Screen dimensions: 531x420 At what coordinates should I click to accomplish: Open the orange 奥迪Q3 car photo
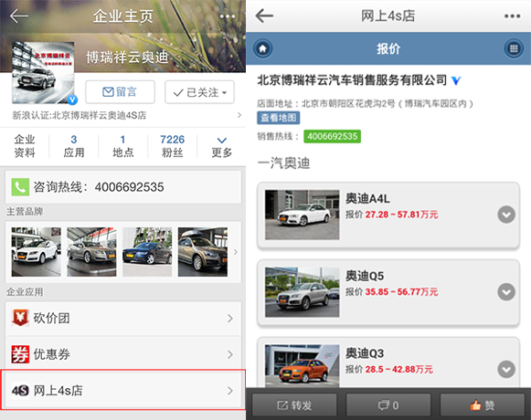tap(303, 366)
